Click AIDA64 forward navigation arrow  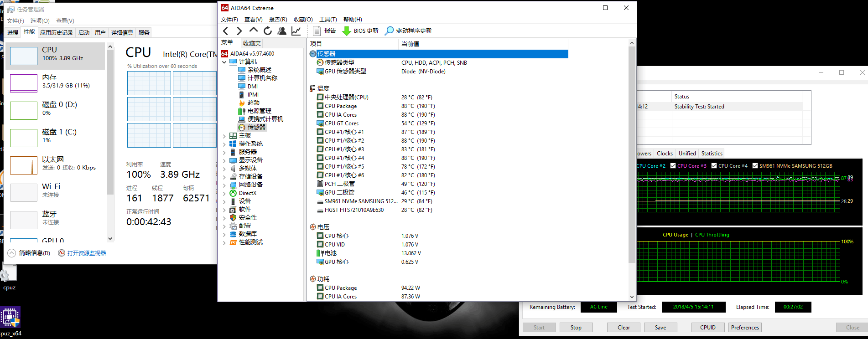239,31
